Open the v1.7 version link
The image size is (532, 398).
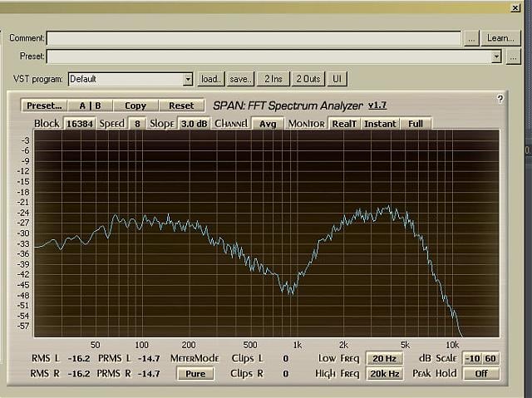(x=377, y=106)
